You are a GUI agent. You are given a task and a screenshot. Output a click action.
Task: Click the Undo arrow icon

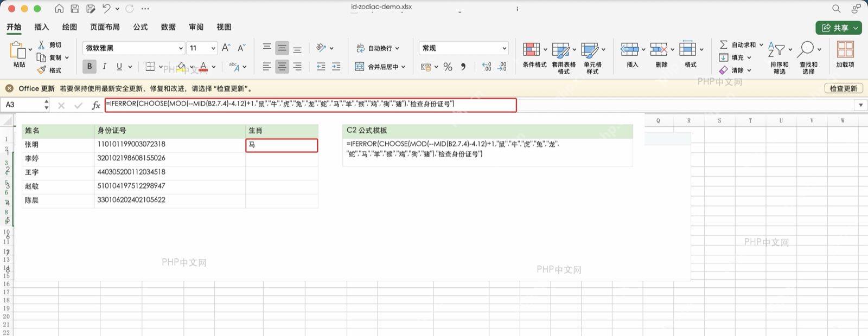click(106, 9)
